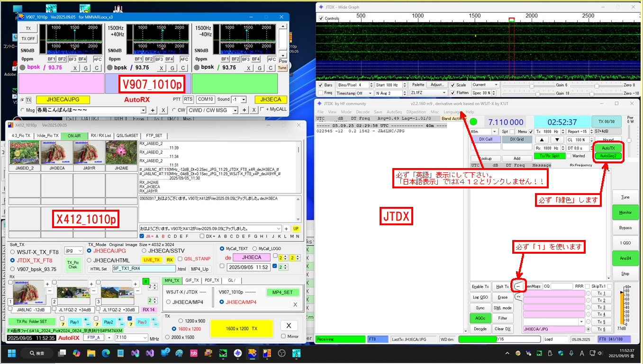This screenshot has width=643, height=364.
Task: Click the MP4_SET button
Action: [x=282, y=292]
